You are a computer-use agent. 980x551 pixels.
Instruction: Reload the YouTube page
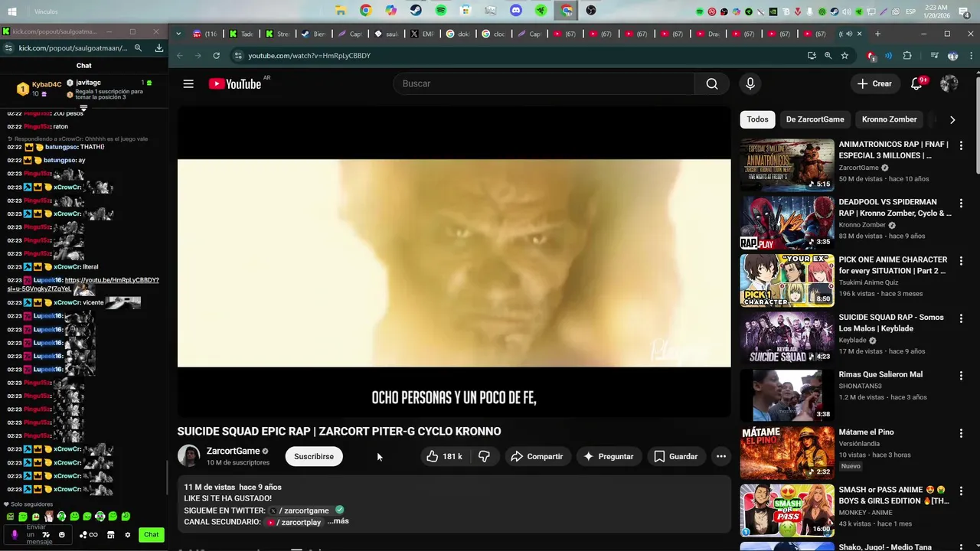(217, 56)
